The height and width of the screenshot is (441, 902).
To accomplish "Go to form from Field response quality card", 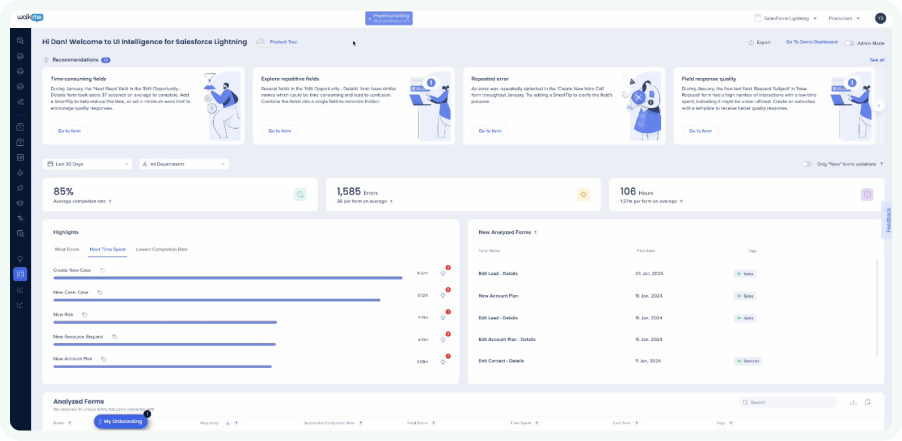I will (701, 131).
